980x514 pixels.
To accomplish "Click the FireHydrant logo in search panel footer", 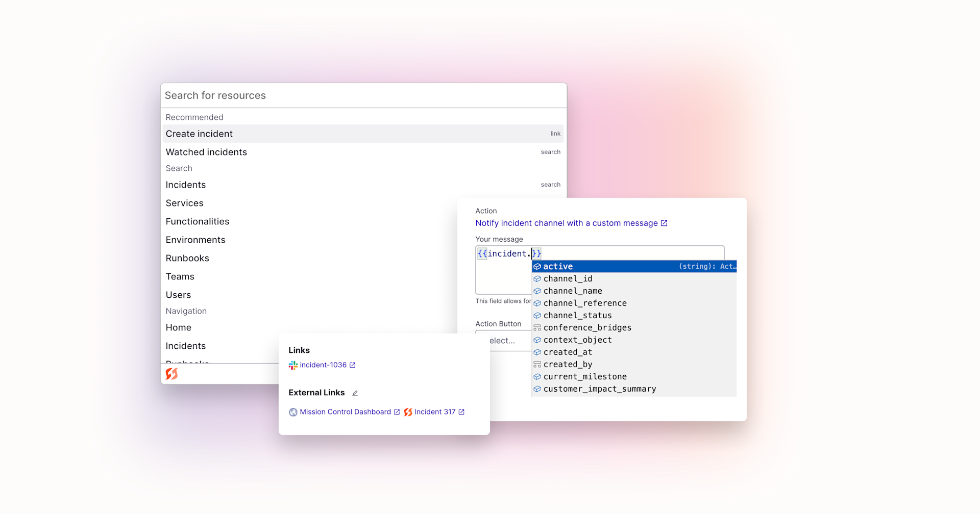I will pos(171,374).
